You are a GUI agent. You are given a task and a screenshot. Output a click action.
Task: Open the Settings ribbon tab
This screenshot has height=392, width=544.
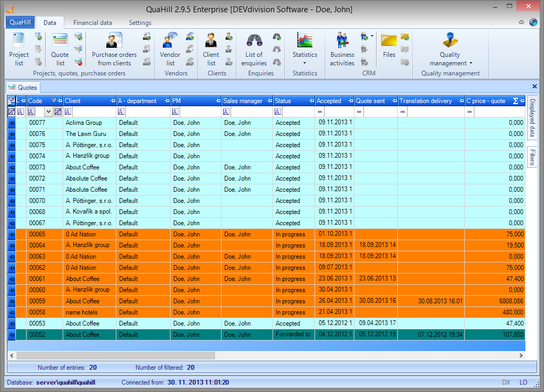[x=140, y=23]
